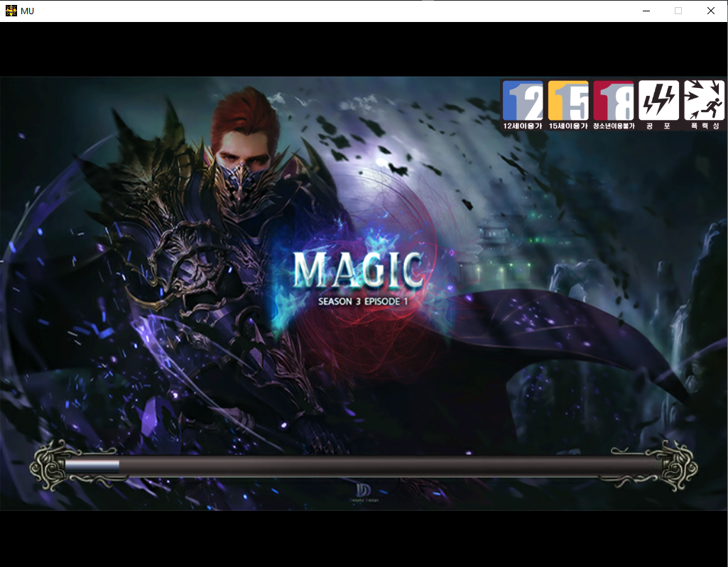The height and width of the screenshot is (567, 728).
Task: Click the '15세이용가' rating label
Action: coord(567,126)
